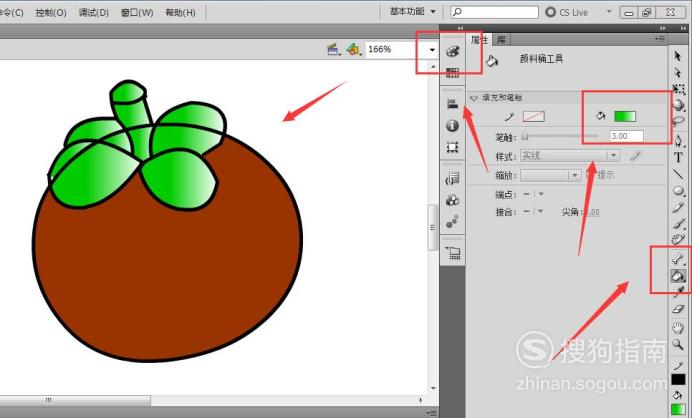
Task: Click the vertical stage scroll up arrow
Action: (x=433, y=67)
